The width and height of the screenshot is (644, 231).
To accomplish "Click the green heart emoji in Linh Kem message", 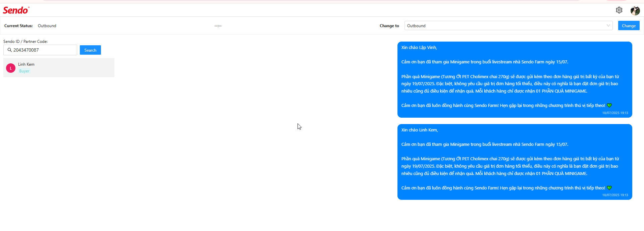I will (609, 188).
